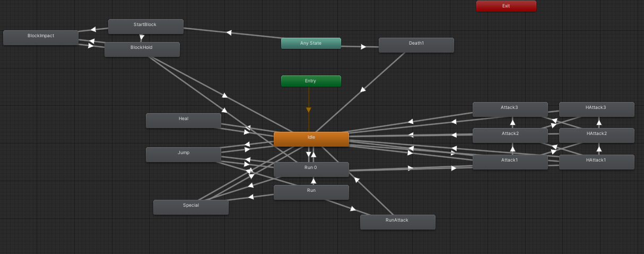Click the Jump state node
Viewport: 644px width, 254px height.
point(183,155)
